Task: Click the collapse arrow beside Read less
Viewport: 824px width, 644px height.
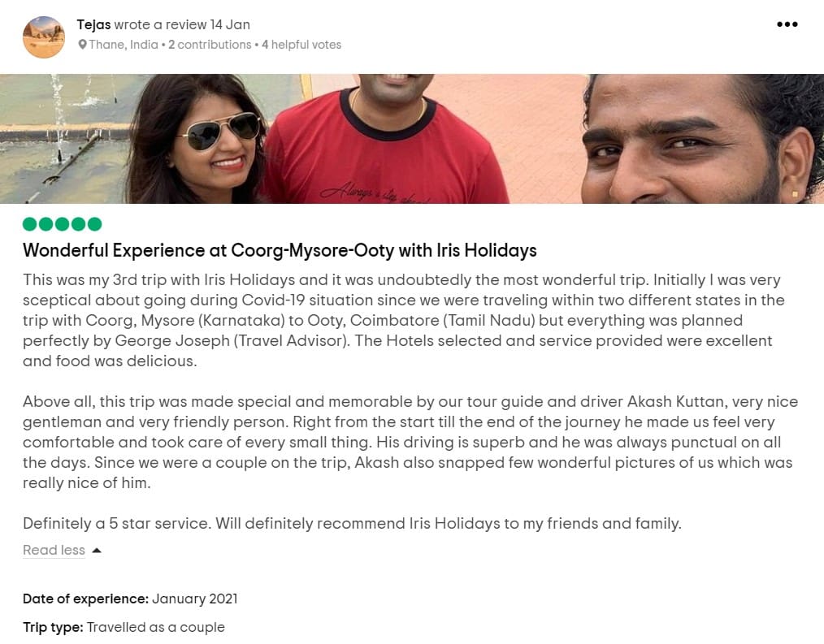Action: (x=96, y=551)
